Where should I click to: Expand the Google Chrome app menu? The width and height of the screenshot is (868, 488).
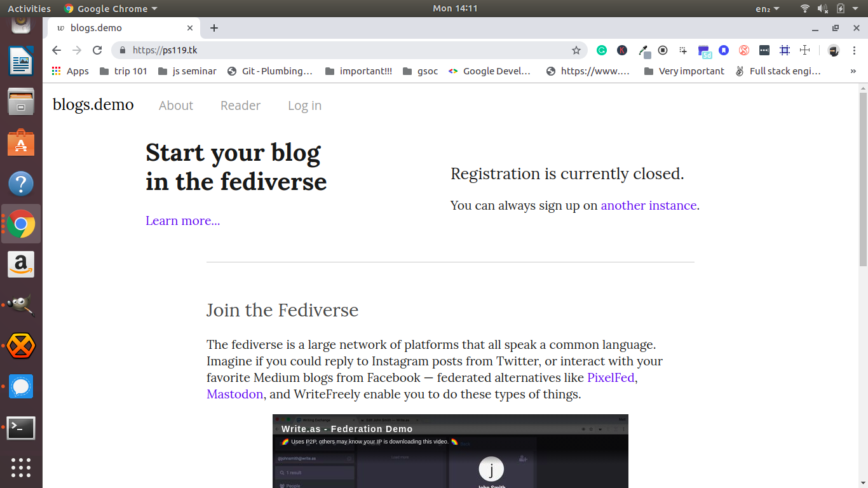coord(111,8)
